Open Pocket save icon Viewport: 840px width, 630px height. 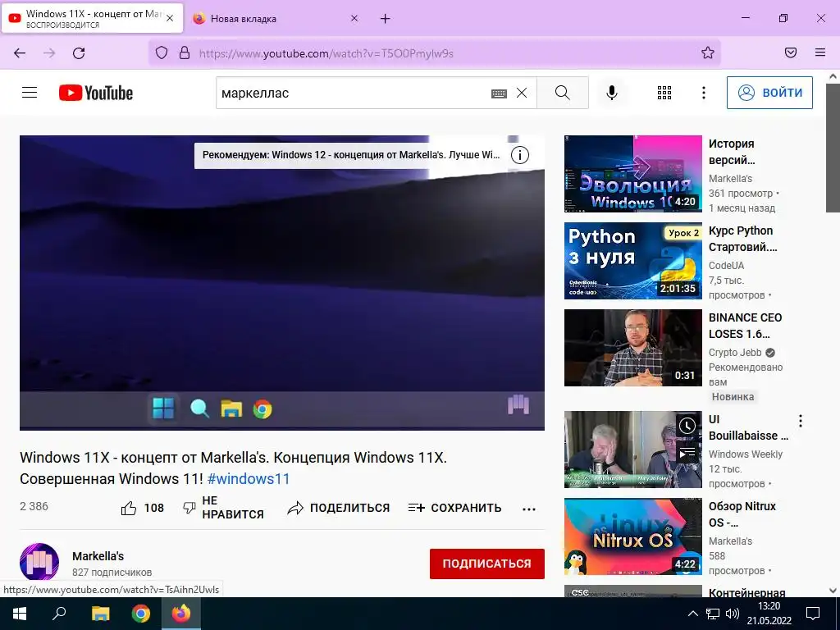(791, 52)
